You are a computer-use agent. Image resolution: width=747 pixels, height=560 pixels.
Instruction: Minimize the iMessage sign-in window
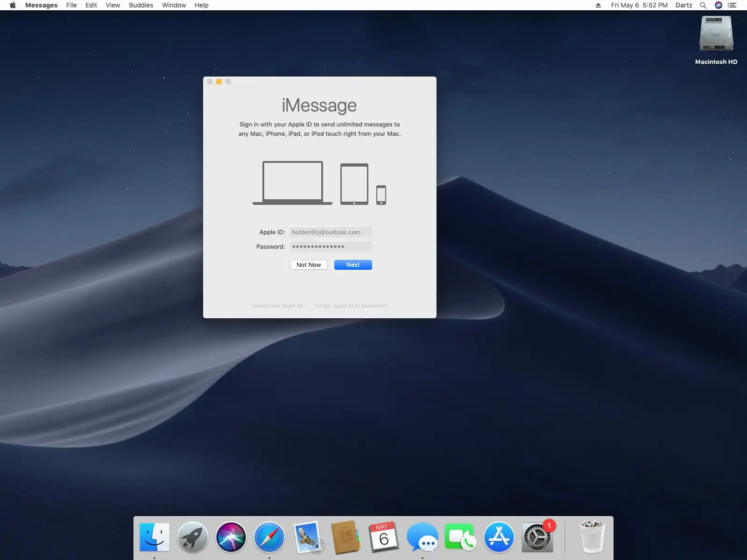(x=219, y=82)
